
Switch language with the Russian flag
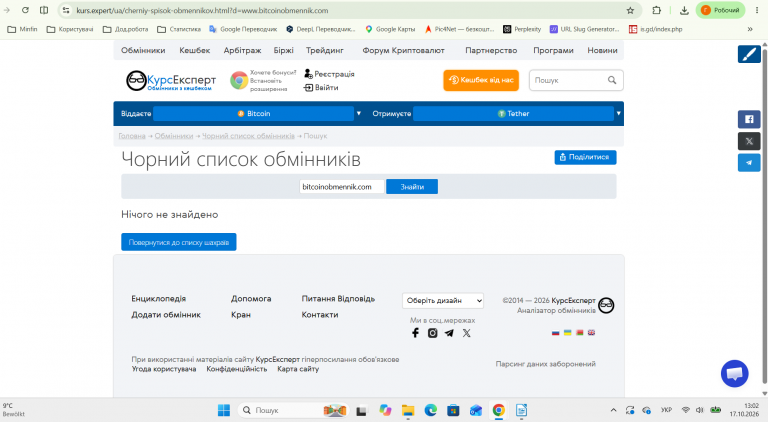tap(555, 332)
